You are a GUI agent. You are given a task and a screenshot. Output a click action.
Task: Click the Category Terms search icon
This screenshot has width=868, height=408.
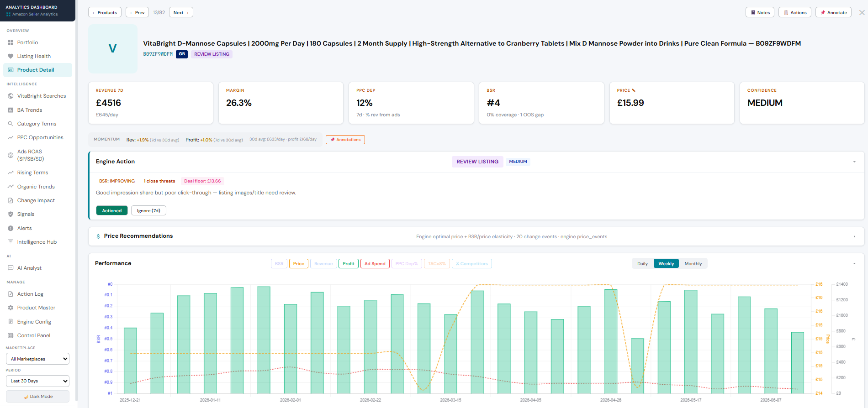point(11,124)
